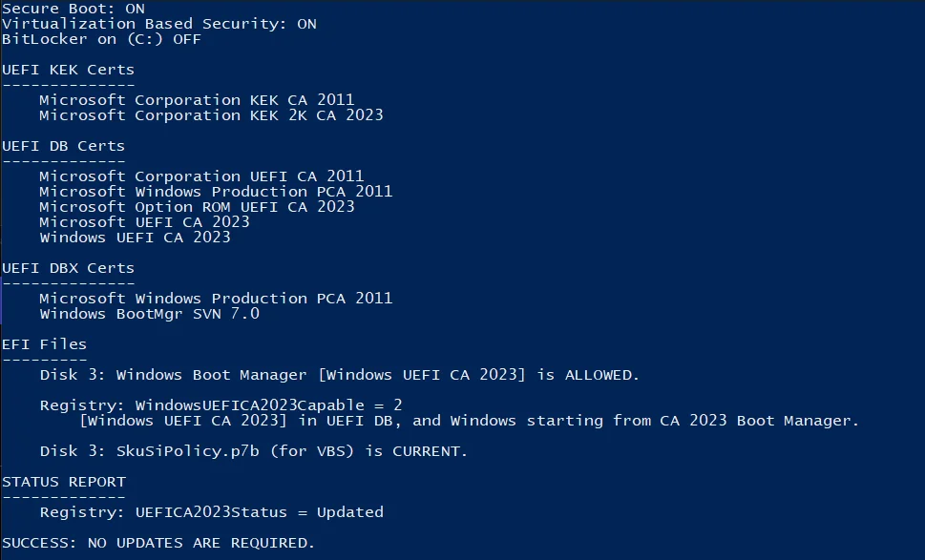
Task: Click the 'SkuSiPolicy.p7b (for VBS) is CURRENT' line
Action: tap(254, 451)
